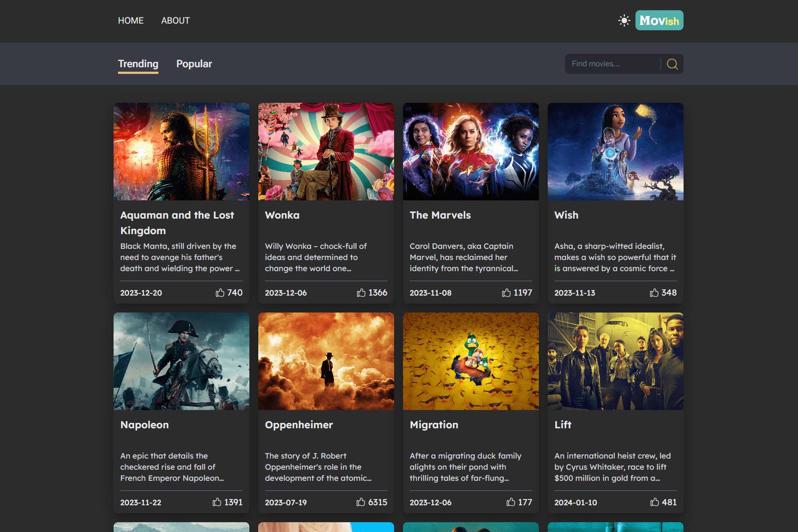Click the international heist crew description

point(612,467)
